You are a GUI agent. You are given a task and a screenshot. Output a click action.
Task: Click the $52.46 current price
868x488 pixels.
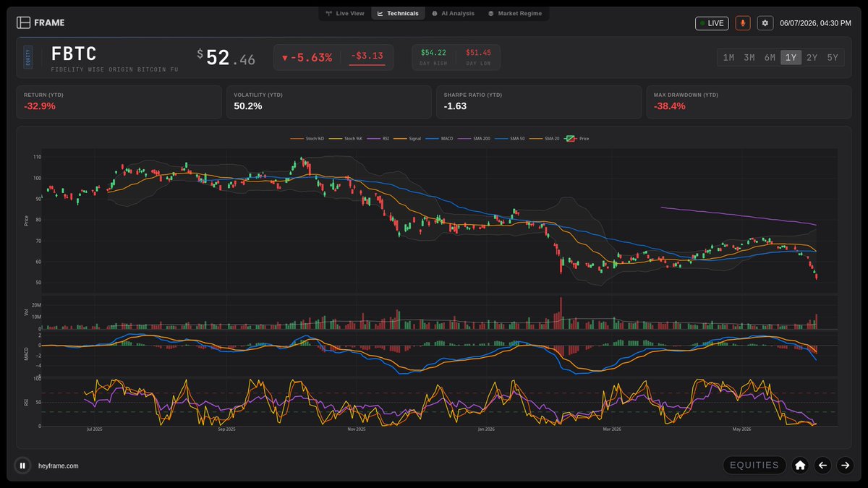pos(226,58)
